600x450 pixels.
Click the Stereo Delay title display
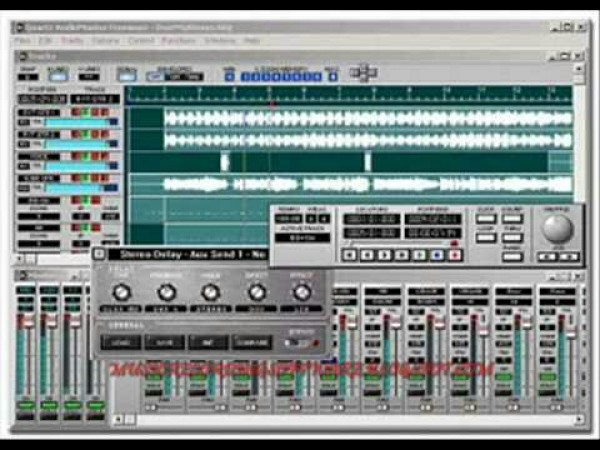point(188,254)
